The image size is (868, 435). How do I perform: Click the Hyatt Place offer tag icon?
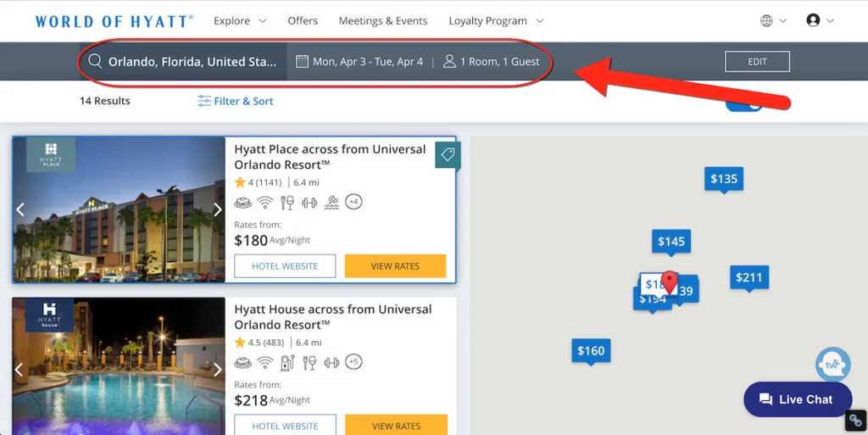pos(448,155)
